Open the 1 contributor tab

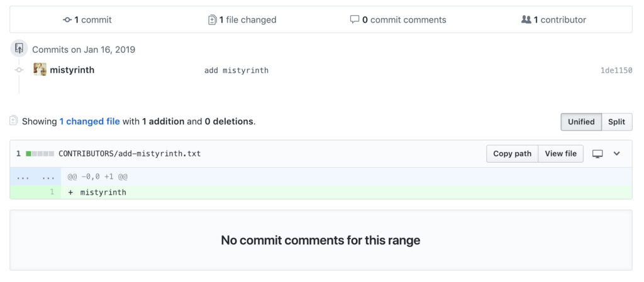(554, 20)
